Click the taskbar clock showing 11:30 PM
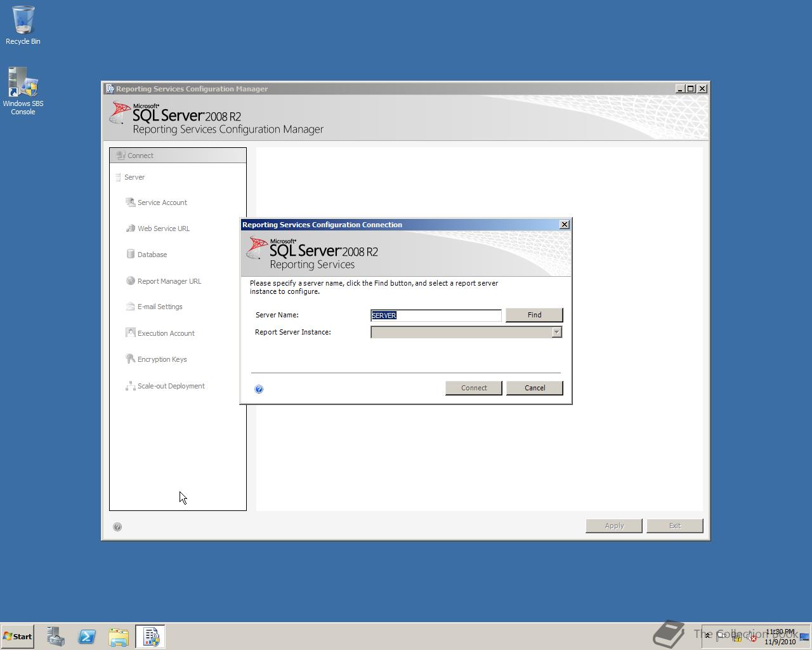812x650 pixels. [x=780, y=637]
